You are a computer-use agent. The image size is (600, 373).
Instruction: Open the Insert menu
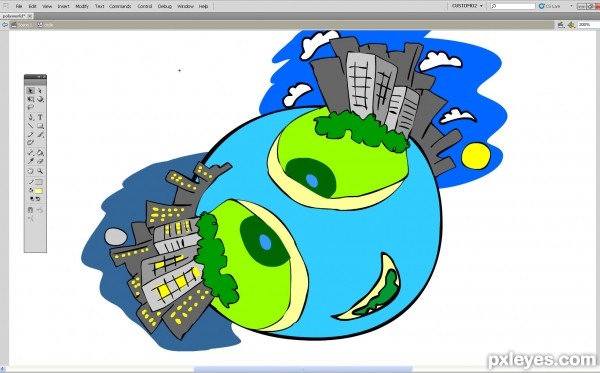[x=64, y=7]
